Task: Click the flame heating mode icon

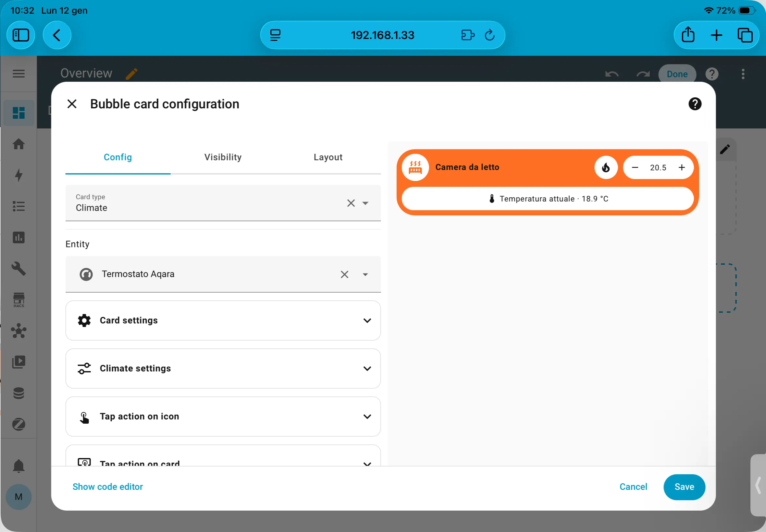Action: pyautogui.click(x=606, y=167)
